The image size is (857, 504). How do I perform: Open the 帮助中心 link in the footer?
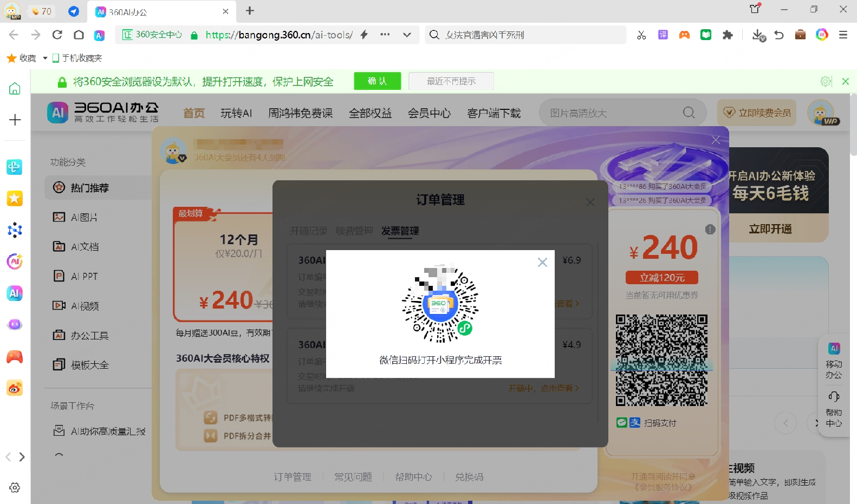[x=413, y=477]
